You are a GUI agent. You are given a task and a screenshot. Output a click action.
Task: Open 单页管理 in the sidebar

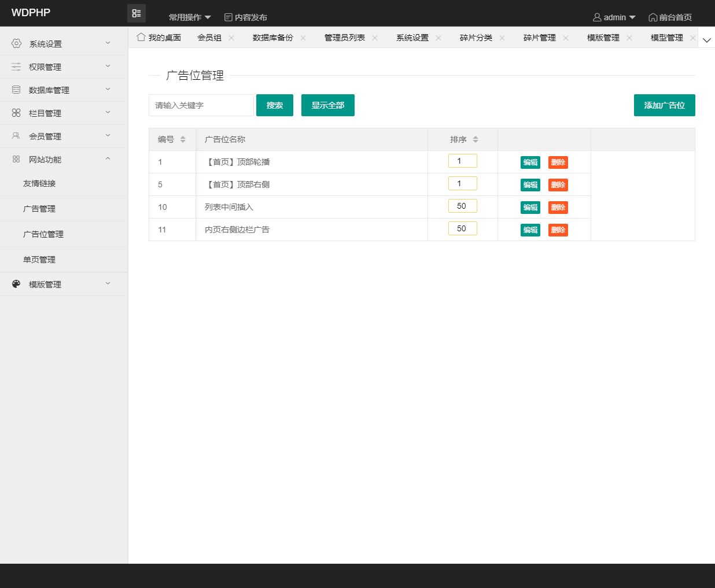point(64,260)
